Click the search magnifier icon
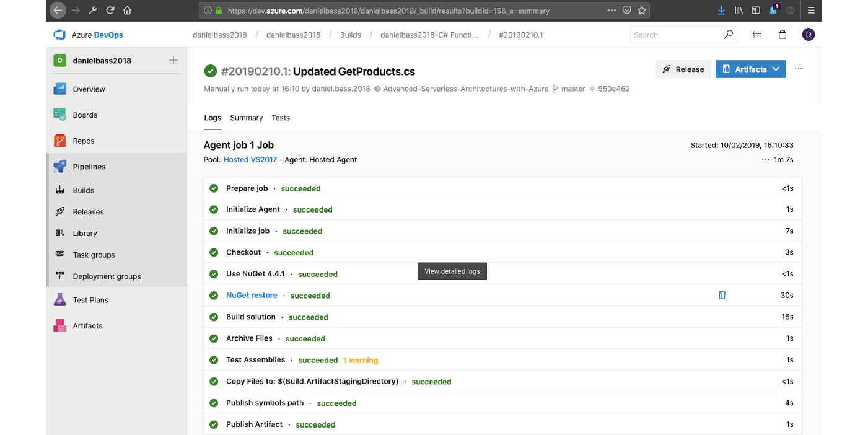Viewport: 868px width, 435px height. [729, 35]
